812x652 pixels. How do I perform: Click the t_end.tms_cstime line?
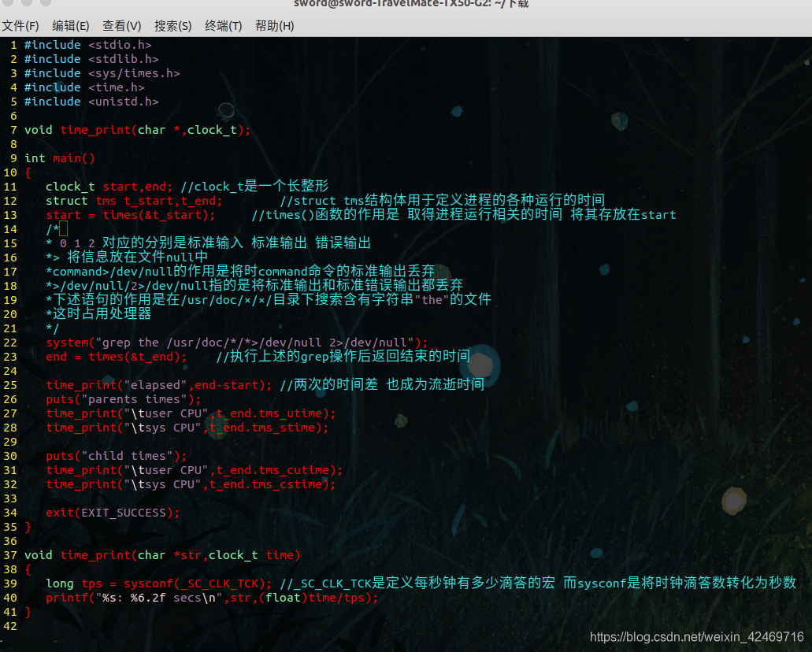[x=191, y=485]
